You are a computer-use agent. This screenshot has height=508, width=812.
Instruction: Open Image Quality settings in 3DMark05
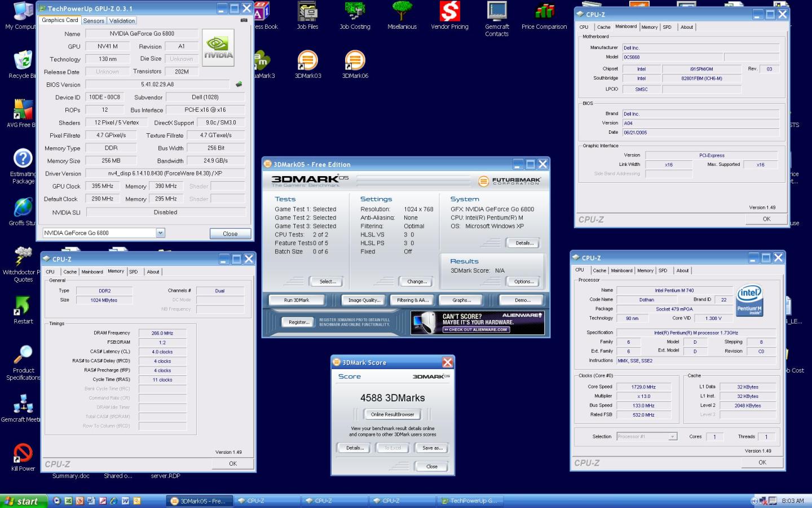tap(364, 300)
